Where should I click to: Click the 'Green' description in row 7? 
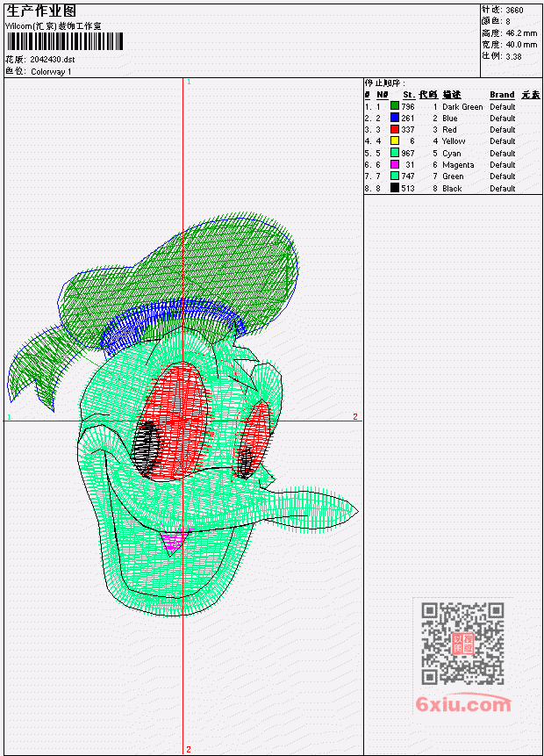[x=453, y=176]
